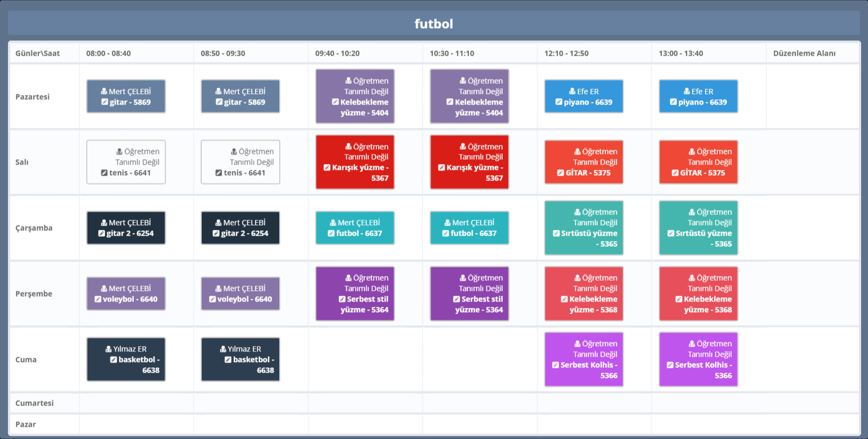Image resolution: width=868 pixels, height=439 pixels.
Task: Click teacher icon on Monday 12:10 Efe ER card
Action: click(572, 91)
